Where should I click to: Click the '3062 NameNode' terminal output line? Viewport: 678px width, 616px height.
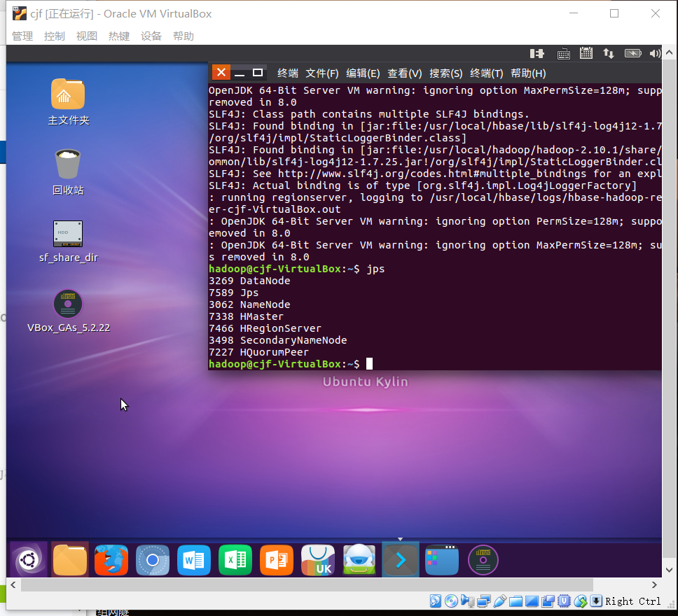249,304
